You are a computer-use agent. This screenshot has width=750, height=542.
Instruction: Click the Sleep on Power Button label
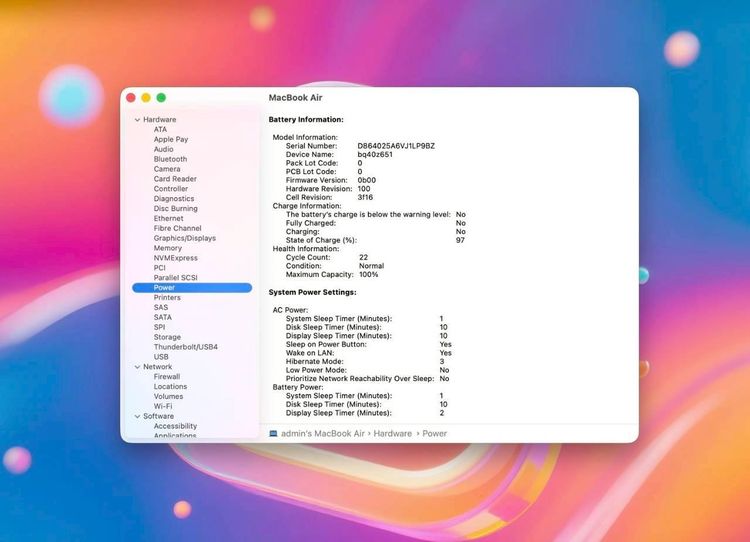click(326, 344)
